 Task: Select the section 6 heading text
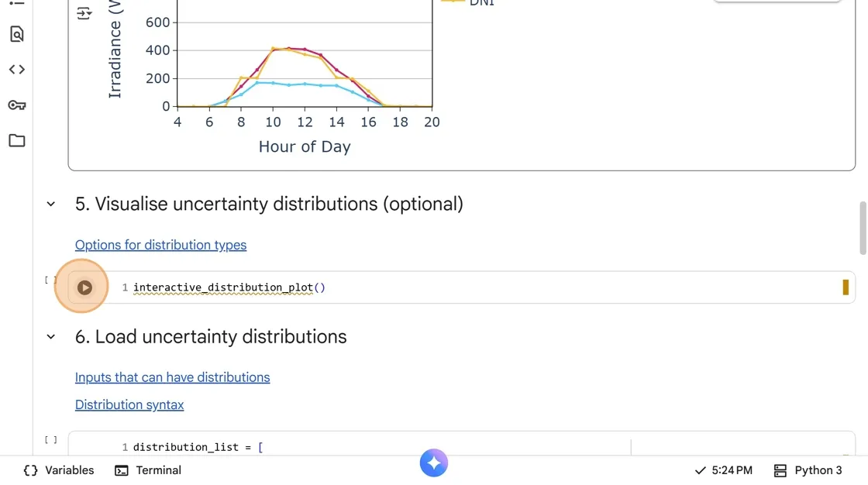tap(211, 337)
